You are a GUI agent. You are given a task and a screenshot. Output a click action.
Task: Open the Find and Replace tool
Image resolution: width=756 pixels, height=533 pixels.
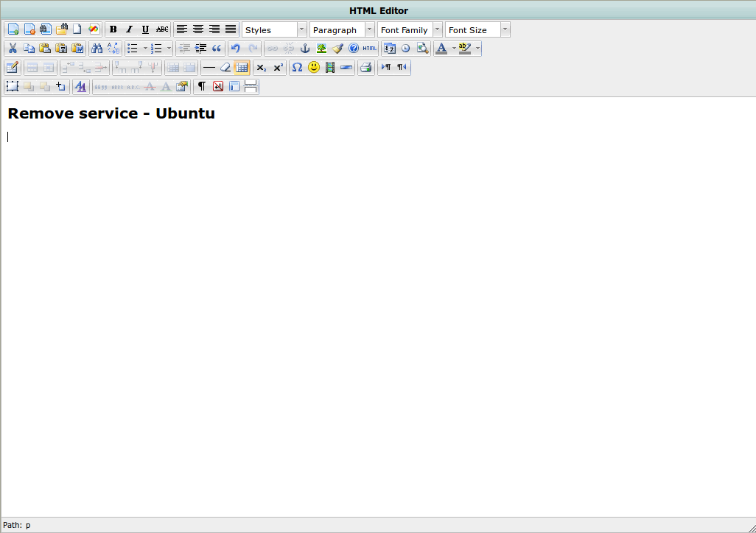coord(113,48)
